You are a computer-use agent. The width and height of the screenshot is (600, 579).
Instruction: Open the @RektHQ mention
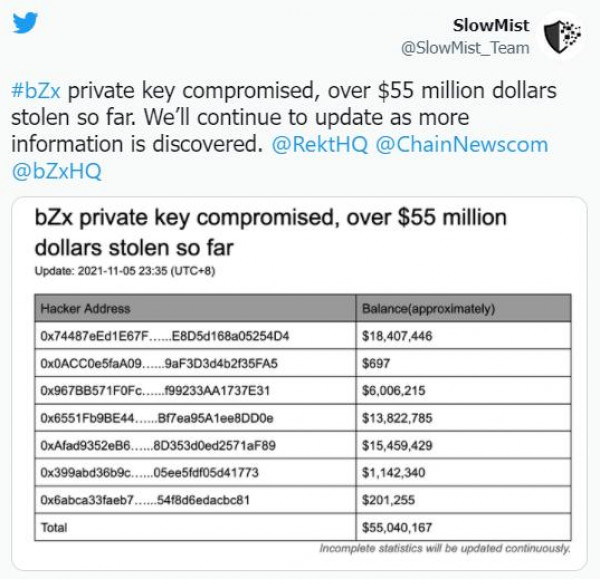click(x=320, y=145)
